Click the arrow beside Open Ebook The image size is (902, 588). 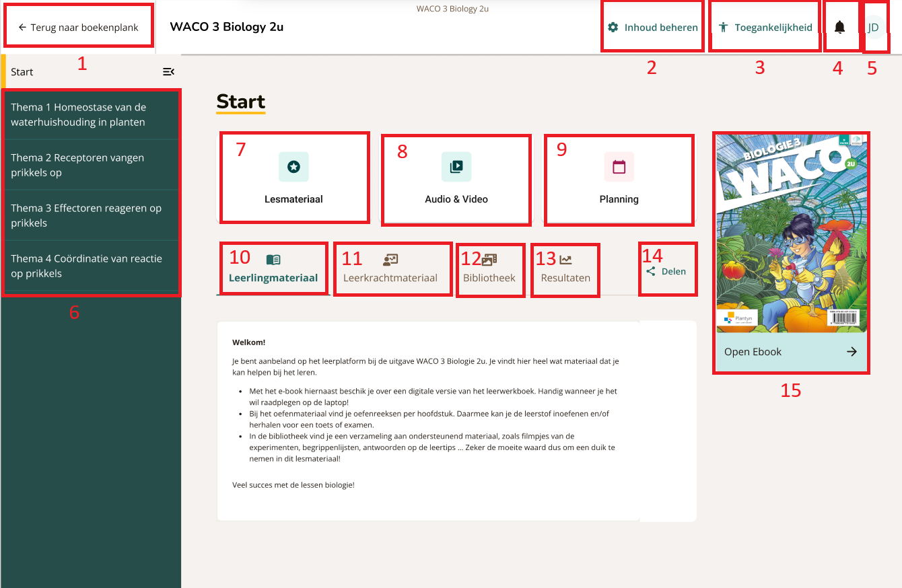pyautogui.click(x=852, y=352)
